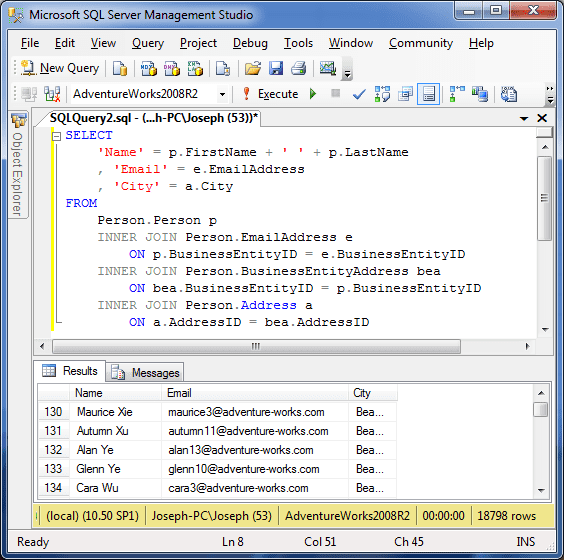This screenshot has height=560, width=564.
Task: Select row header 130
Action: [53, 412]
